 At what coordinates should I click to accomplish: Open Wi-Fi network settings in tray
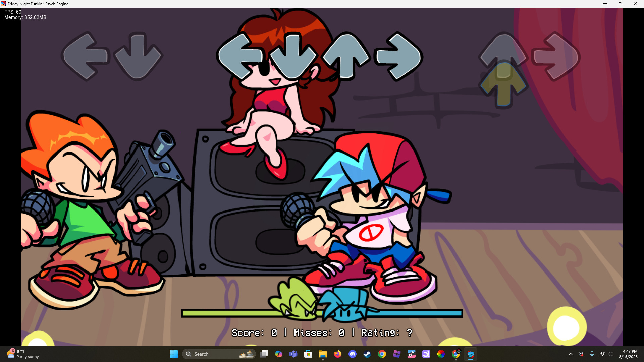click(603, 354)
